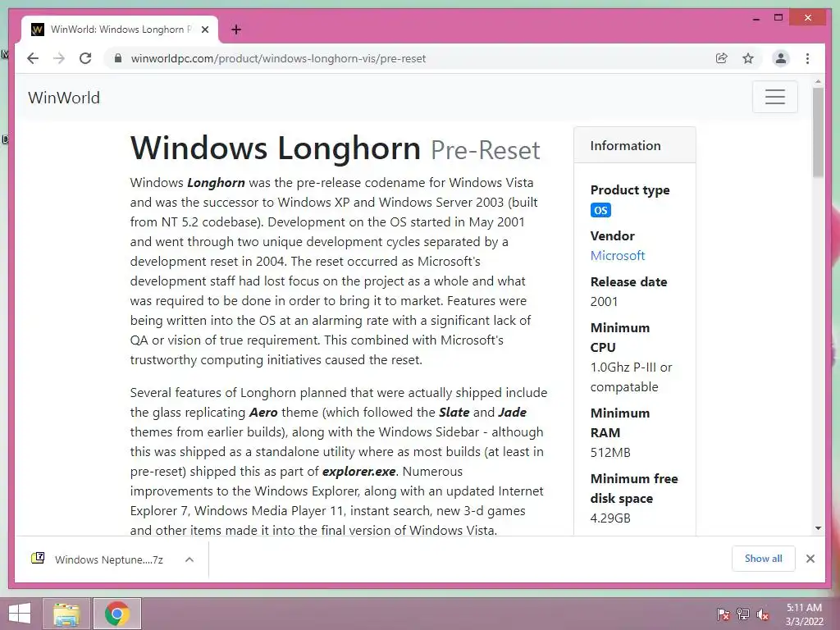The image size is (840, 630).
Task: Open the WinWorld hamburger navigation menu
Action: 774,97
